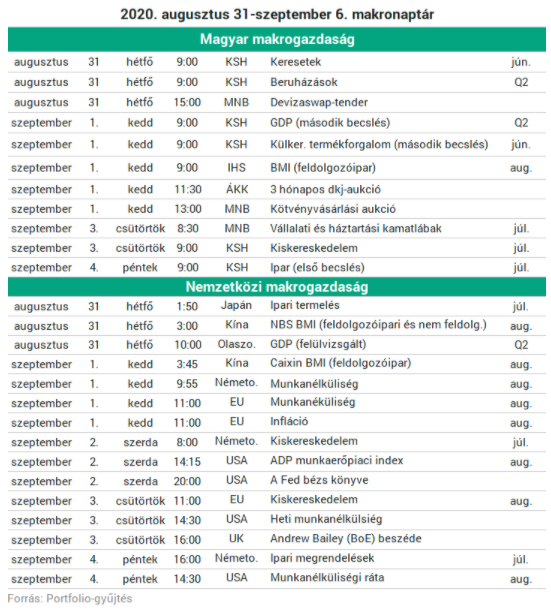
Task: Click '3 hónapos dkj-aukció' entry
Action: pos(325,189)
